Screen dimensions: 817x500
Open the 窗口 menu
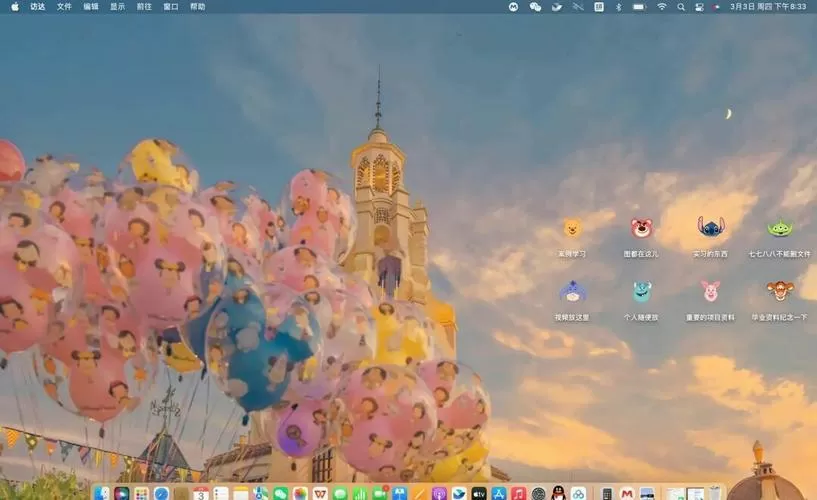(170, 7)
